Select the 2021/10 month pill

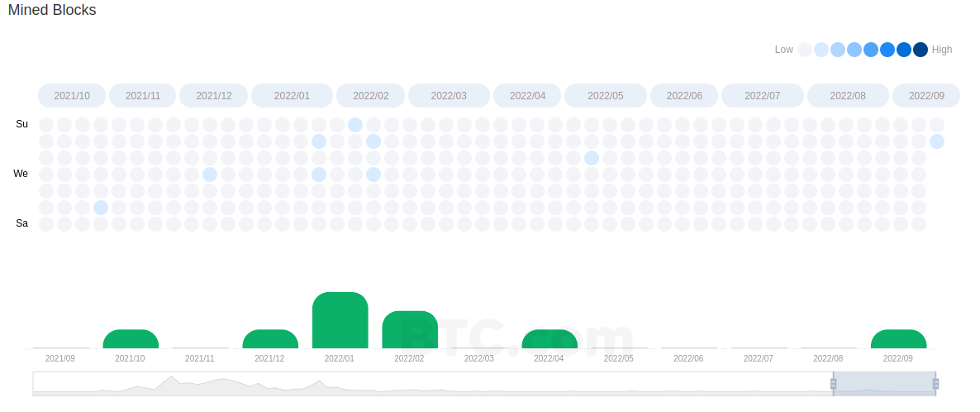(72, 96)
